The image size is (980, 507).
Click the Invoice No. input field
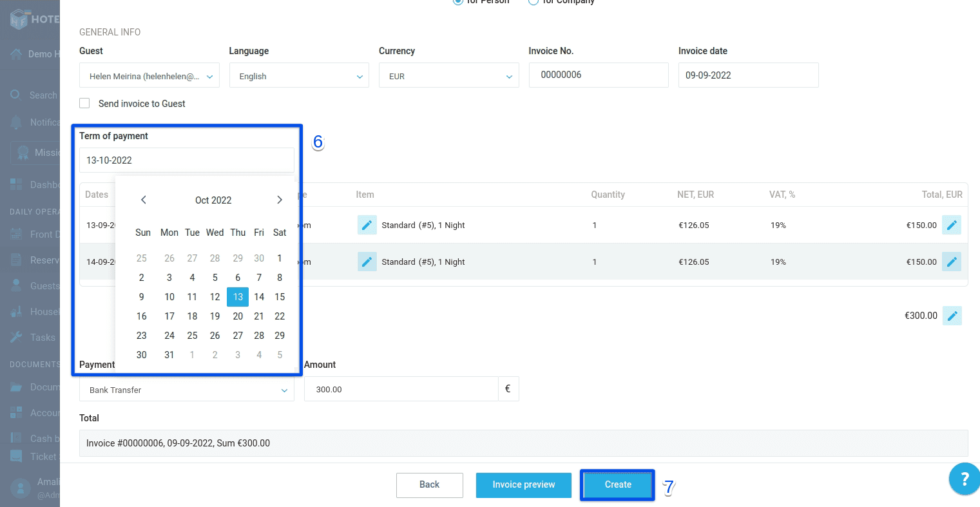point(598,75)
